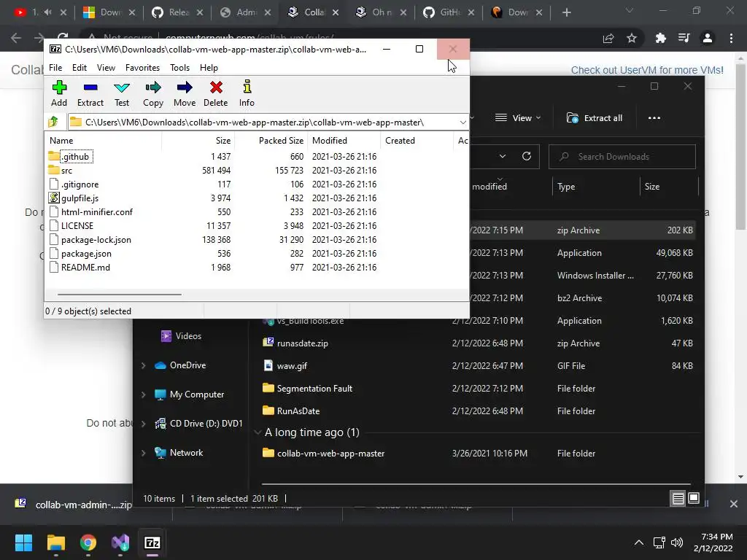747x560 pixels.
Task: Collapse the 'A long time ago' group
Action: [x=258, y=432]
